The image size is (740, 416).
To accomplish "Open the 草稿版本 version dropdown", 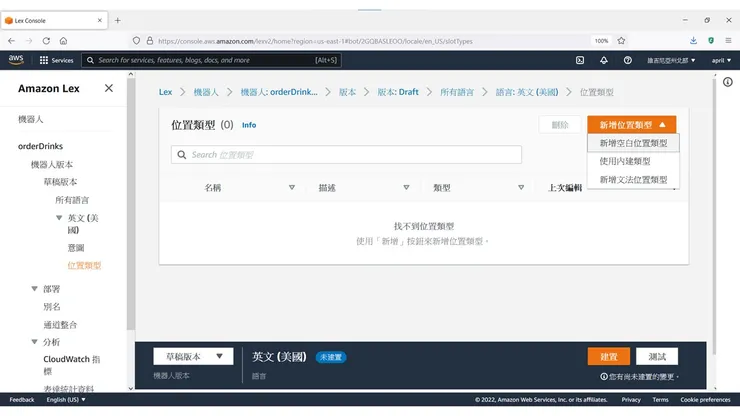I will point(193,357).
